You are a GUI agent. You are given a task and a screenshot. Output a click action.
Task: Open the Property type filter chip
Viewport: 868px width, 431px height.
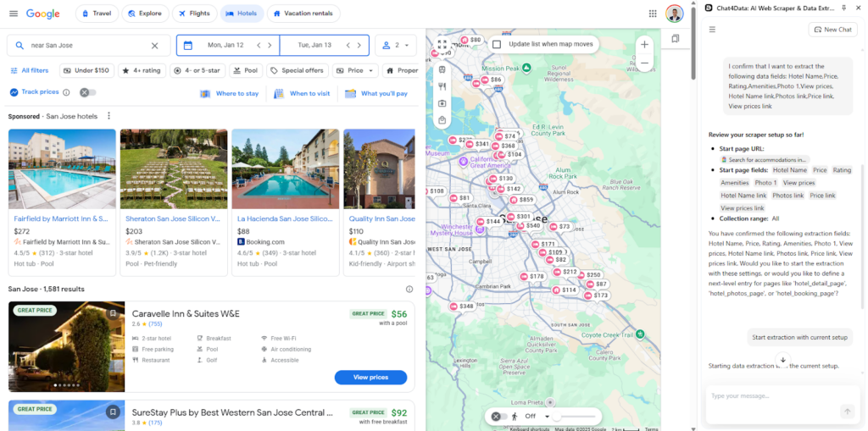tap(401, 70)
